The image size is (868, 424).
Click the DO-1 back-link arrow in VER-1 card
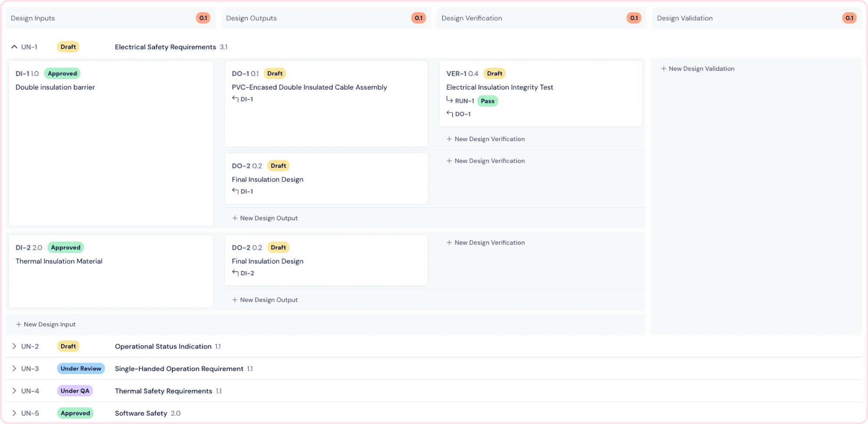coord(450,114)
